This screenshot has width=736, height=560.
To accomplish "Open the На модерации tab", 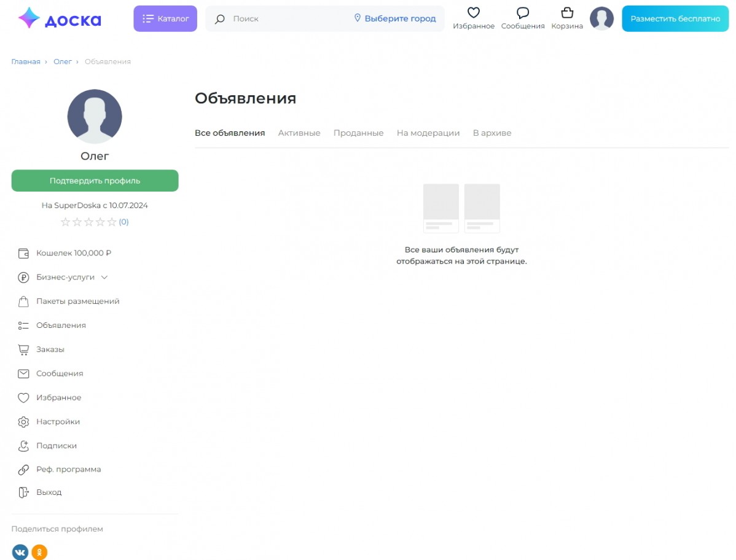I will click(428, 133).
